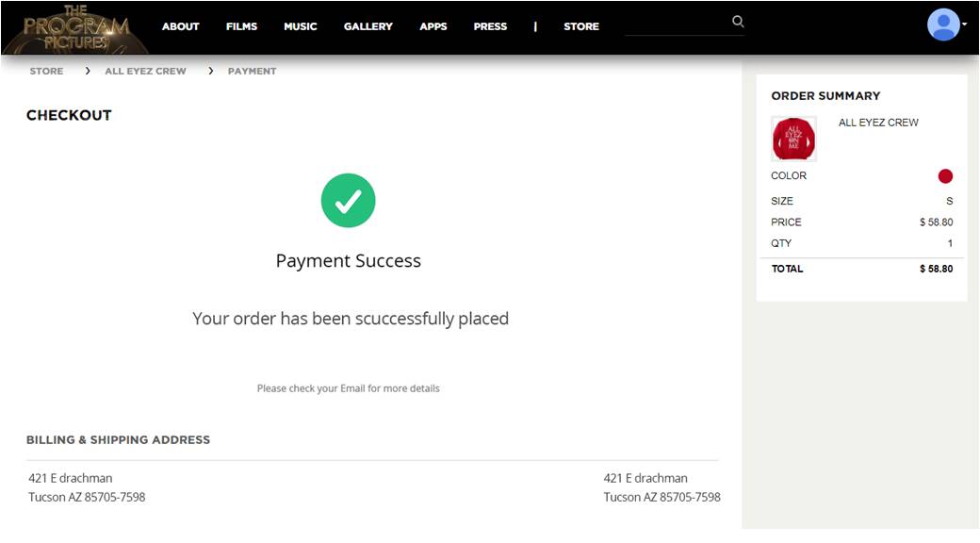980x543 pixels.
Task: Click the ALL EYEZ CREW breadcrumb
Action: click(146, 71)
